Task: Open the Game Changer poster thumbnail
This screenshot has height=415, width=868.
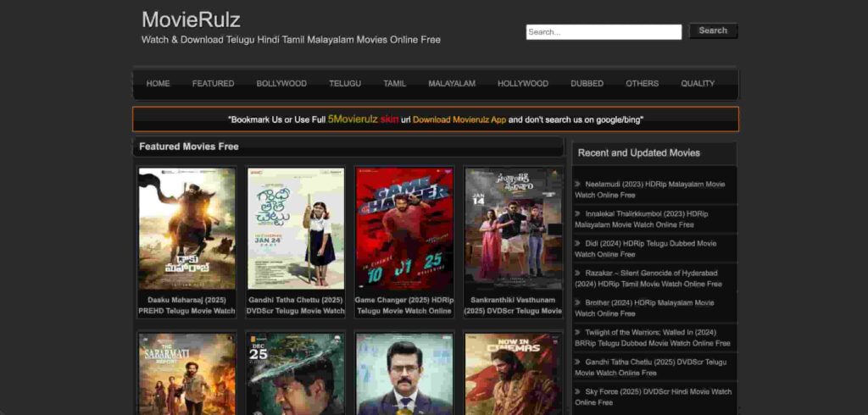Action: click(404, 229)
